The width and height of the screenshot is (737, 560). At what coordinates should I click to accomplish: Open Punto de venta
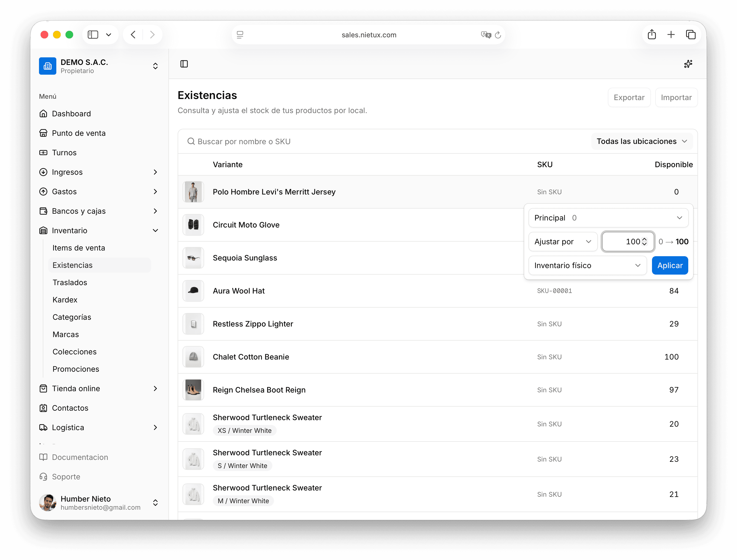point(99,133)
